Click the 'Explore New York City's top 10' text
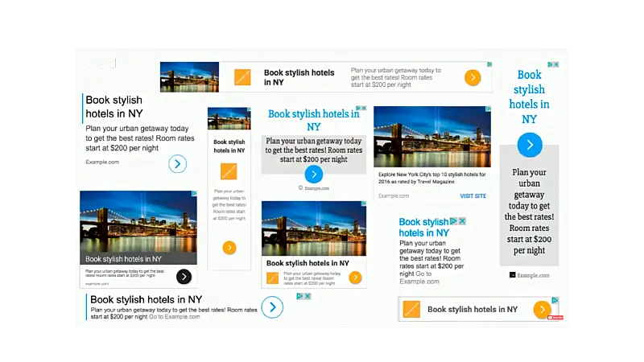 click(x=431, y=178)
